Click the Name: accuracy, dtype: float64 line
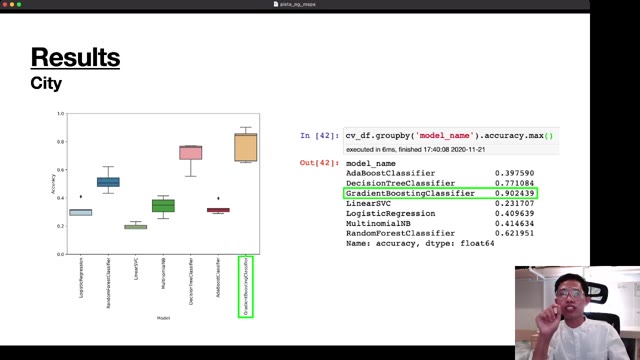Image resolution: width=640 pixels, height=360 pixels. (x=420, y=243)
